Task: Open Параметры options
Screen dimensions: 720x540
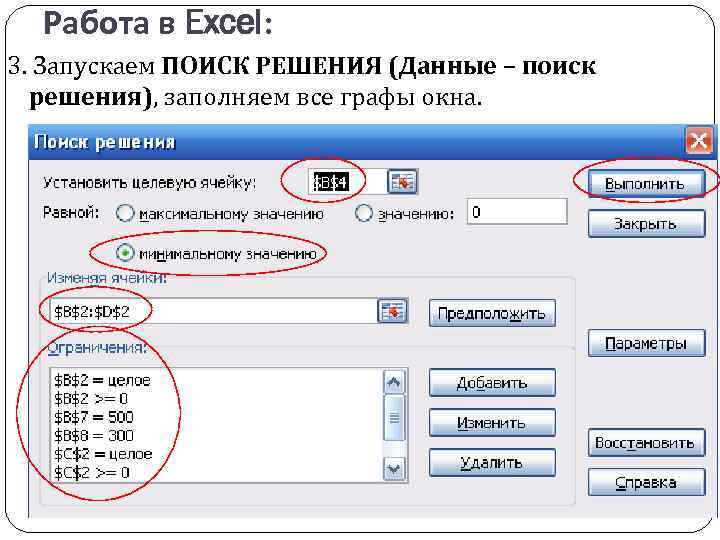Action: [x=646, y=343]
